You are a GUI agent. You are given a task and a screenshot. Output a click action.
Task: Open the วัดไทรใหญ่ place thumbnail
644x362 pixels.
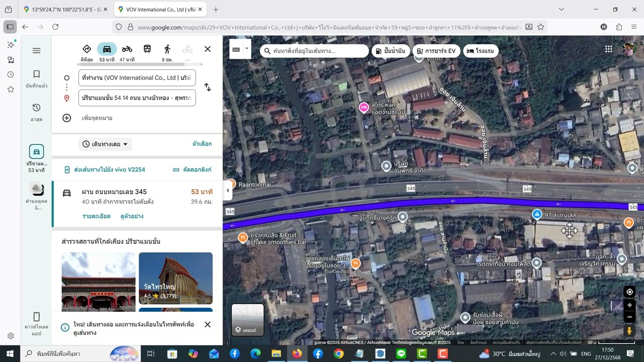click(x=176, y=279)
